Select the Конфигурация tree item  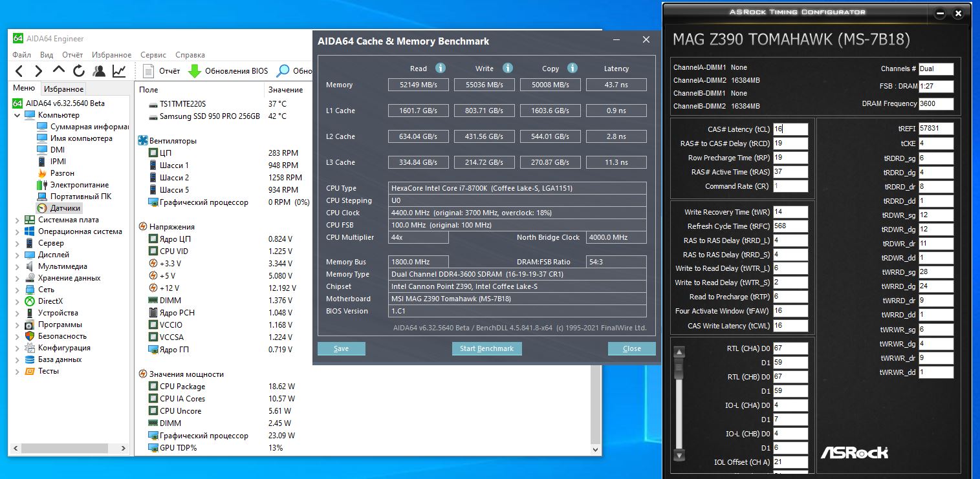(x=57, y=348)
